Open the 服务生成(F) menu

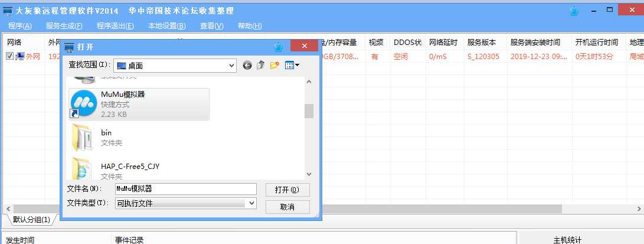pyautogui.click(x=64, y=26)
